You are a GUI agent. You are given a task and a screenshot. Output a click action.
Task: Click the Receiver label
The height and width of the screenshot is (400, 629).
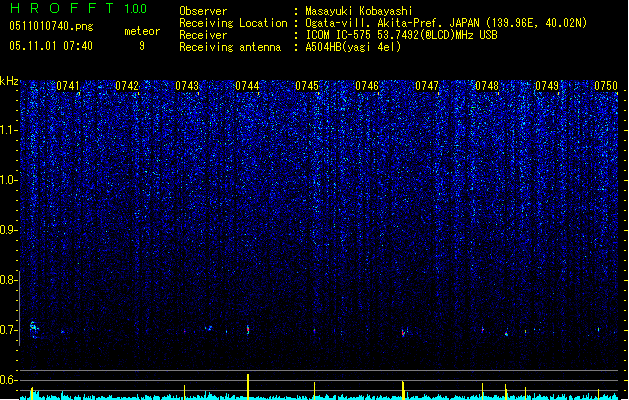203,35
